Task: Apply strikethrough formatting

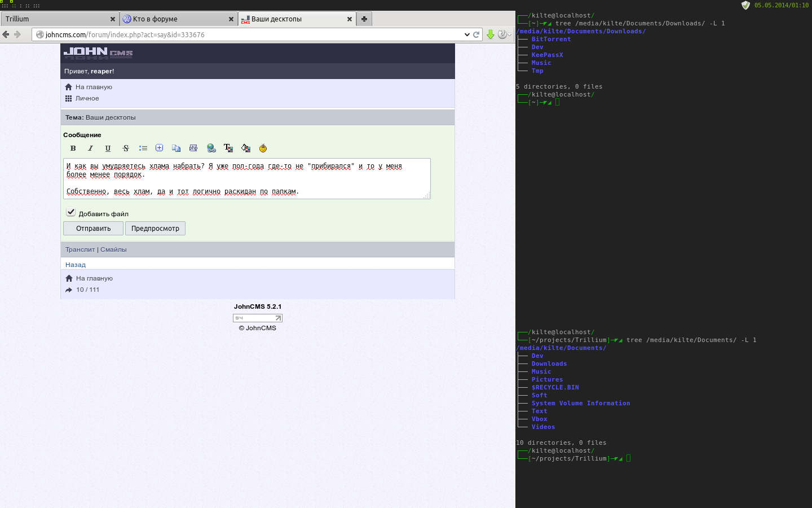Action: (126, 148)
